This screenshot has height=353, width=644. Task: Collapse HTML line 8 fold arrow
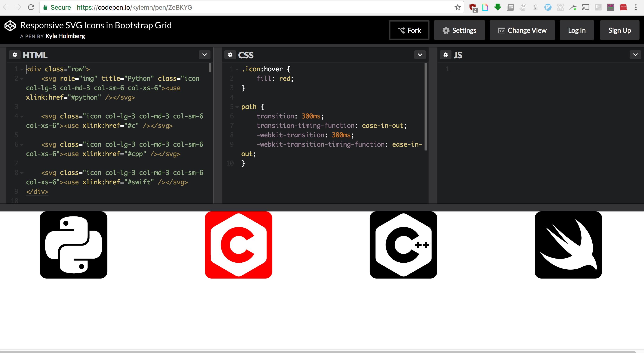click(x=22, y=173)
